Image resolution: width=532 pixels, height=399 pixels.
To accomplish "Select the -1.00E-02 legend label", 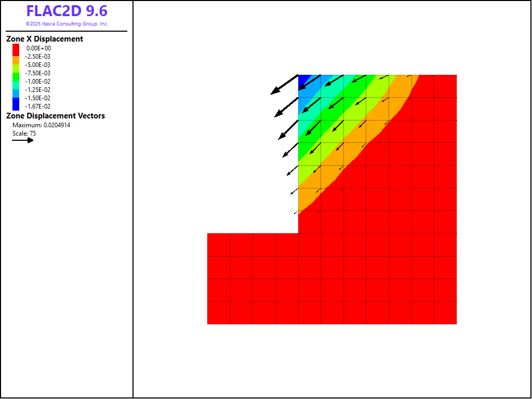I will [x=38, y=81].
